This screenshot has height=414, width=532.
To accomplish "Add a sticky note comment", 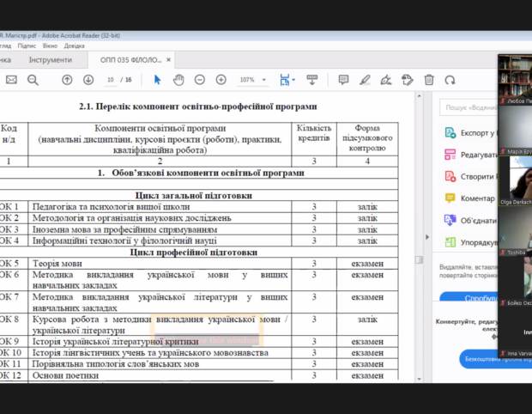I will click(x=343, y=80).
